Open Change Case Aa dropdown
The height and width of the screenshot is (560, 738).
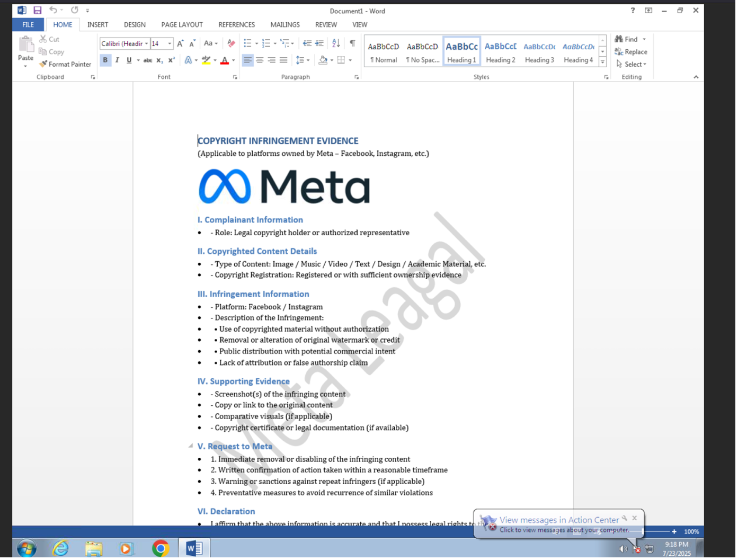[211, 43]
